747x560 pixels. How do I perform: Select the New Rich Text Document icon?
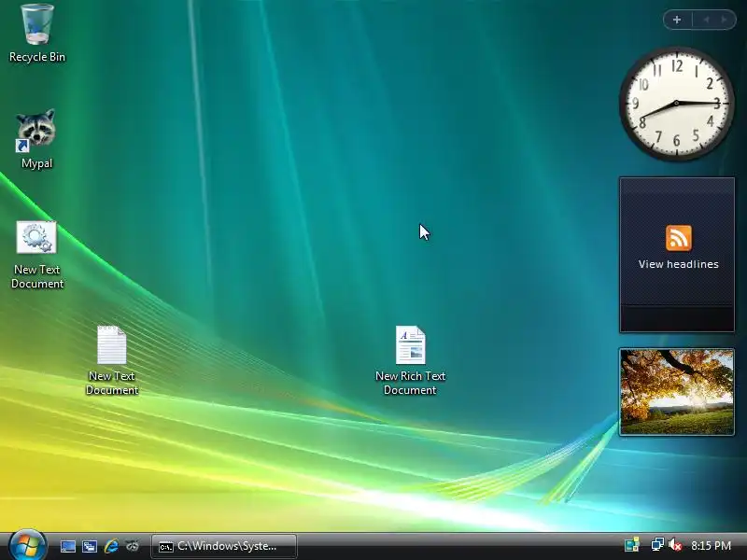coord(410,360)
